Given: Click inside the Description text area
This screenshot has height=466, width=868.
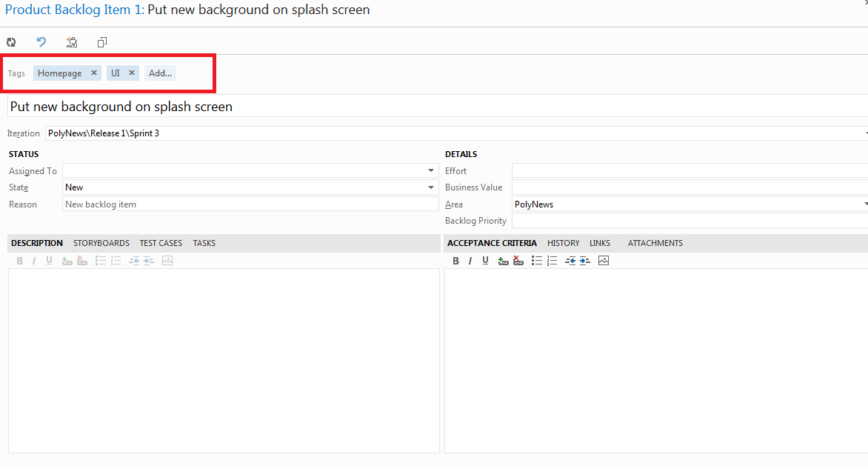Looking at the screenshot, I should tap(224, 361).
